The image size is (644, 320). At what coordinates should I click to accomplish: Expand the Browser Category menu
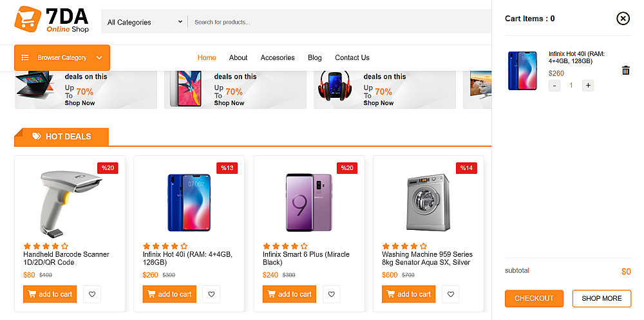[62, 57]
